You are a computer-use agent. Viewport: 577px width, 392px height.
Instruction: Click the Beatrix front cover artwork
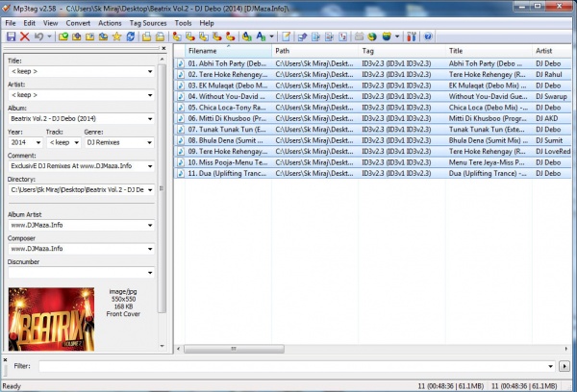(51, 319)
